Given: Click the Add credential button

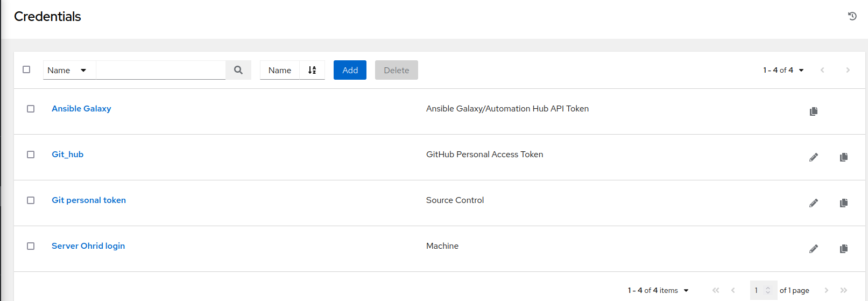Looking at the screenshot, I should click(x=350, y=70).
